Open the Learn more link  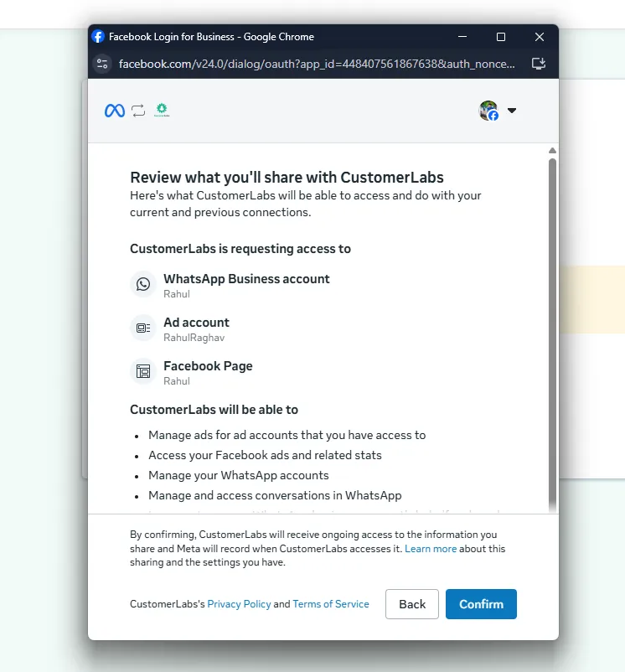click(431, 549)
